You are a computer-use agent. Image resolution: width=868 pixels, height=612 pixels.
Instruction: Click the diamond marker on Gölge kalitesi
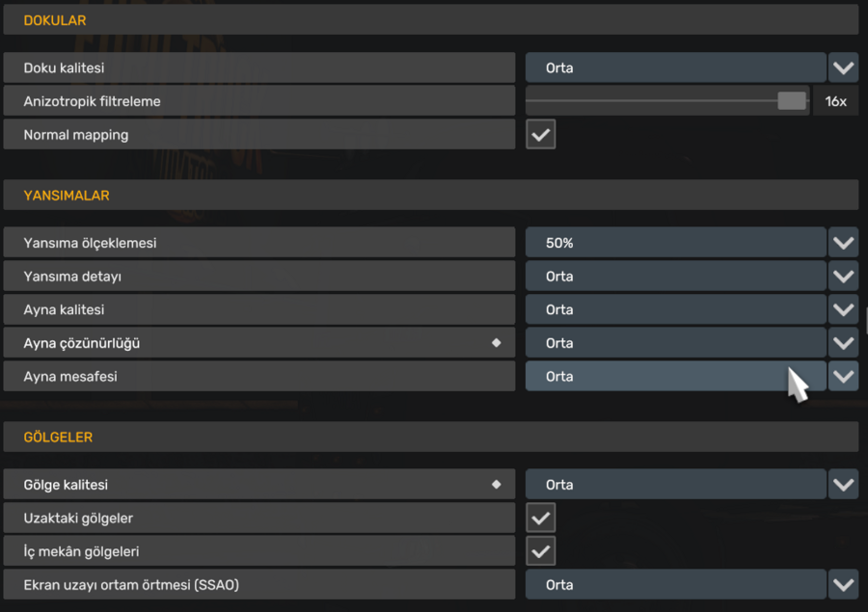point(497,485)
